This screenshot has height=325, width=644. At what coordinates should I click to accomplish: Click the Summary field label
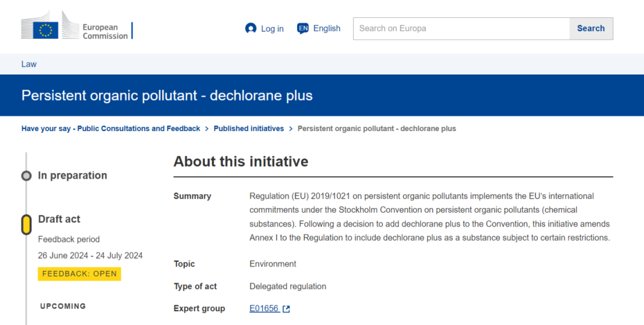(x=192, y=196)
